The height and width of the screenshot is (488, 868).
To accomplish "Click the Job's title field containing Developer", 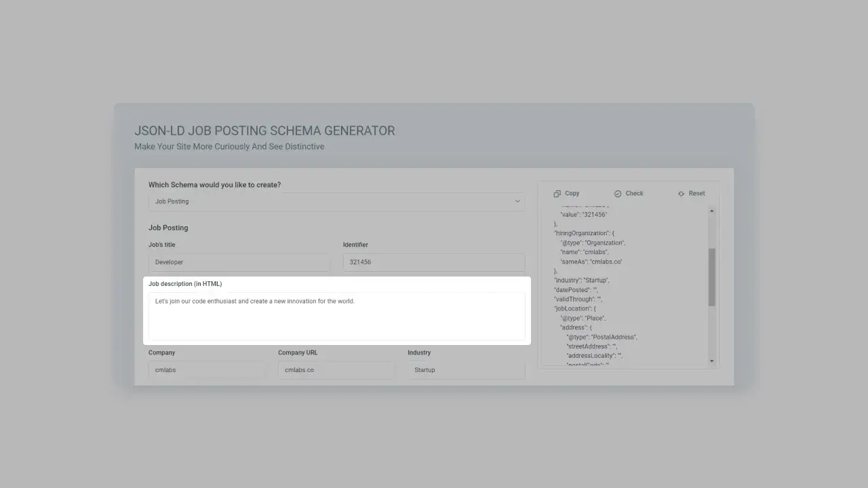I will [239, 262].
